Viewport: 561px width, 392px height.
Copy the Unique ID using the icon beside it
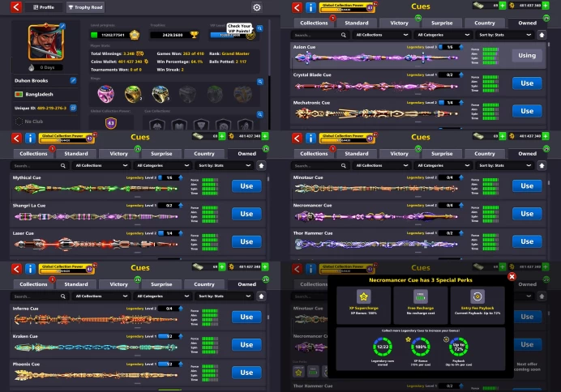[x=73, y=108]
